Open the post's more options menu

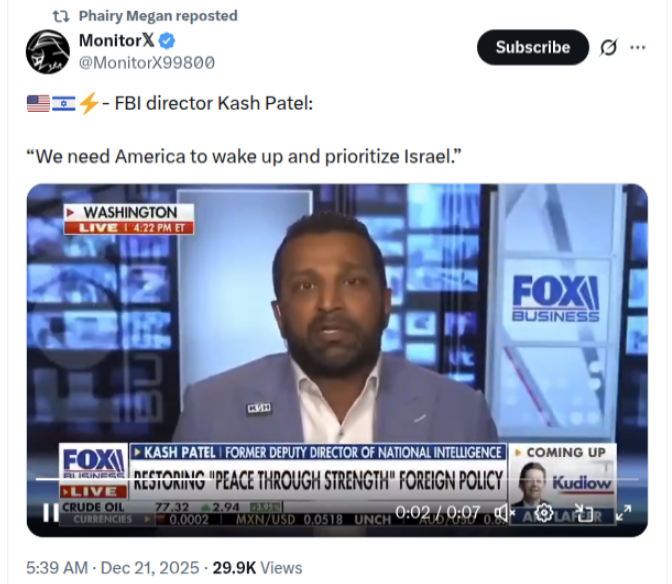638,47
